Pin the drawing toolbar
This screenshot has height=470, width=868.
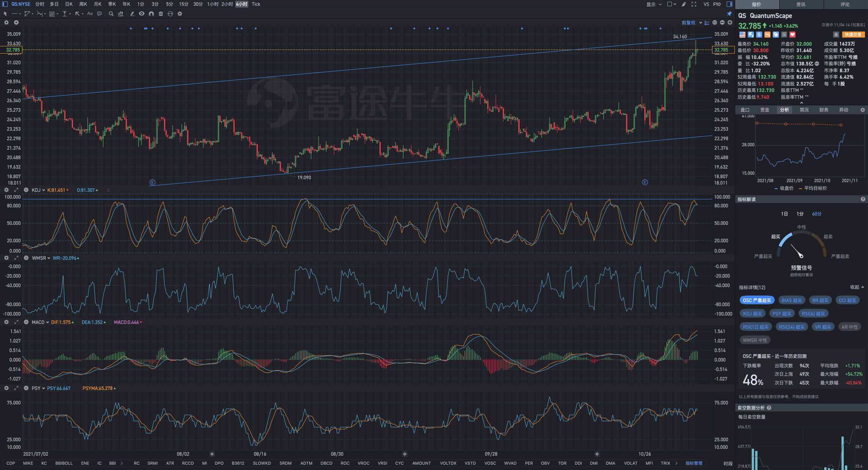click(729, 14)
